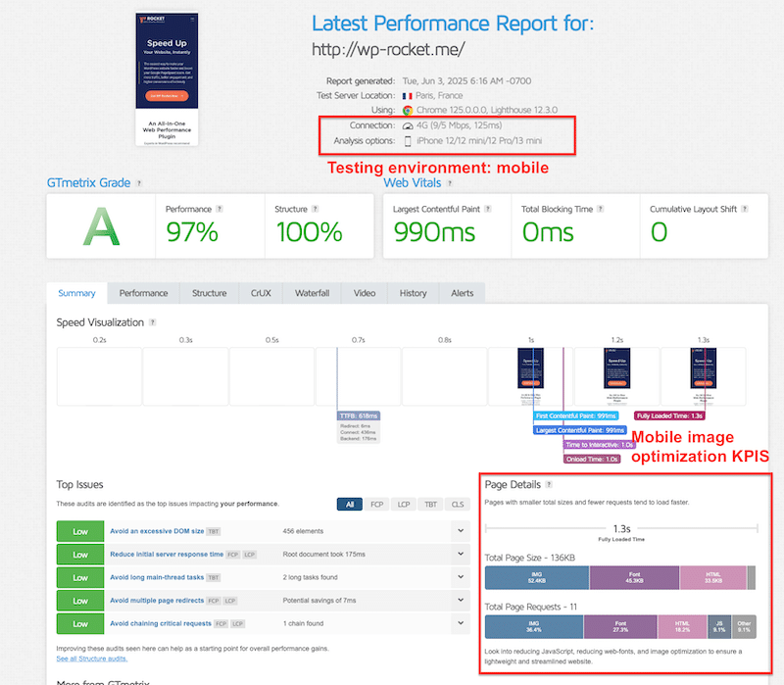Image resolution: width=784 pixels, height=685 pixels.
Task: Expand the excessive DOM size audit row
Action: [x=461, y=531]
